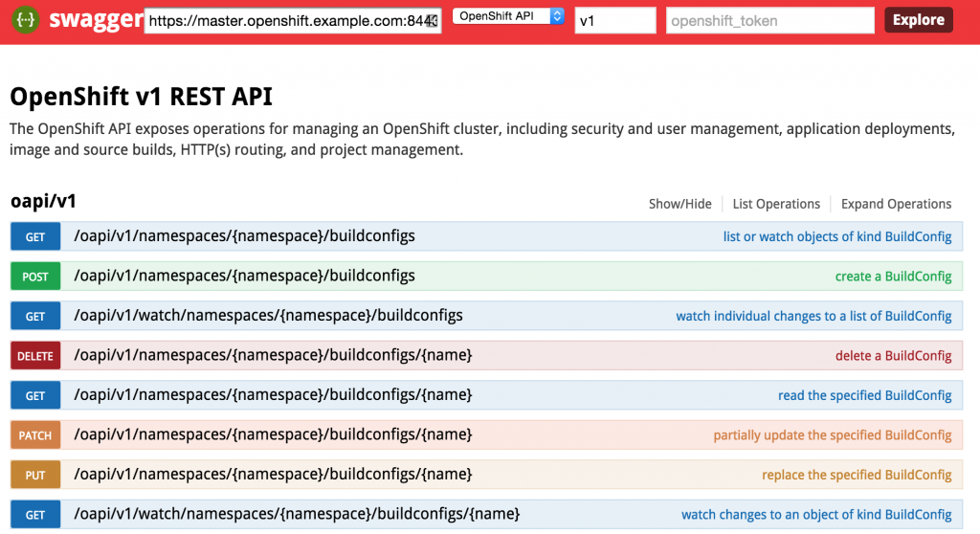Open 'watch changes to an object' link
Image resolution: width=980 pixels, height=534 pixels.
pos(816,515)
